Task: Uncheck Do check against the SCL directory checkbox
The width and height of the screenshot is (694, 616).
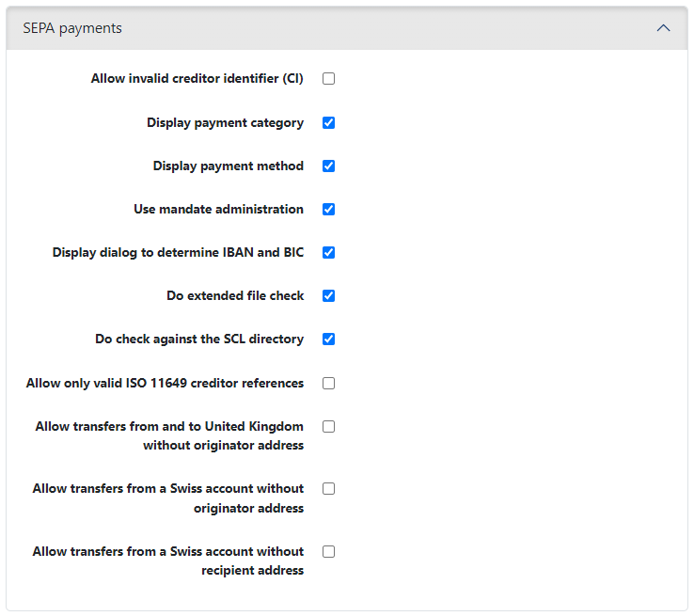Action: click(x=328, y=339)
